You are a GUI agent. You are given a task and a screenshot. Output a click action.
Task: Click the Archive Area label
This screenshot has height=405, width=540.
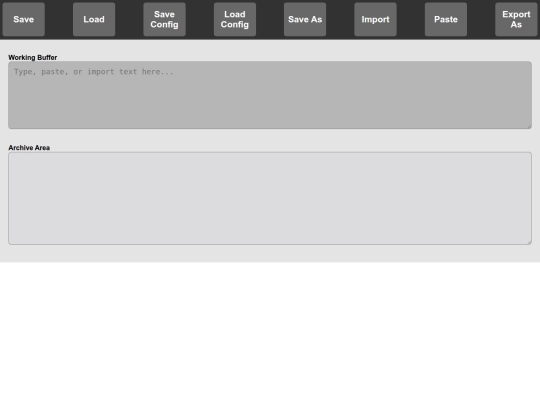click(x=29, y=148)
